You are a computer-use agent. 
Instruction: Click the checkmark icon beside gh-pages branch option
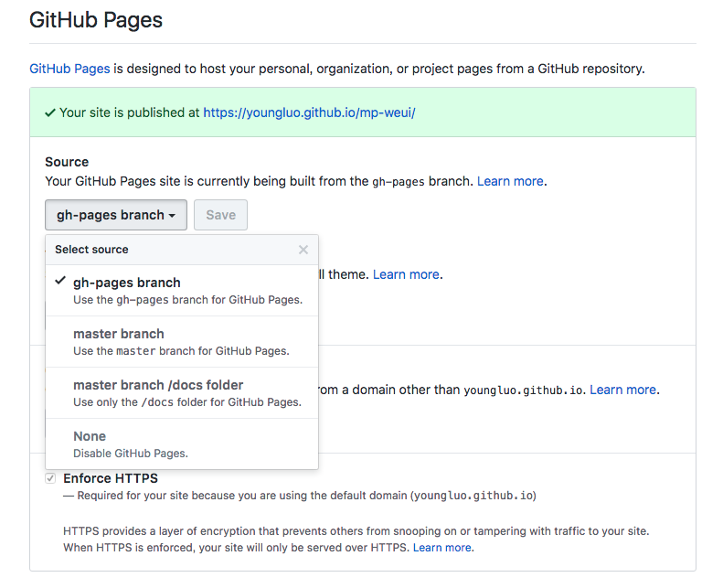pos(60,281)
